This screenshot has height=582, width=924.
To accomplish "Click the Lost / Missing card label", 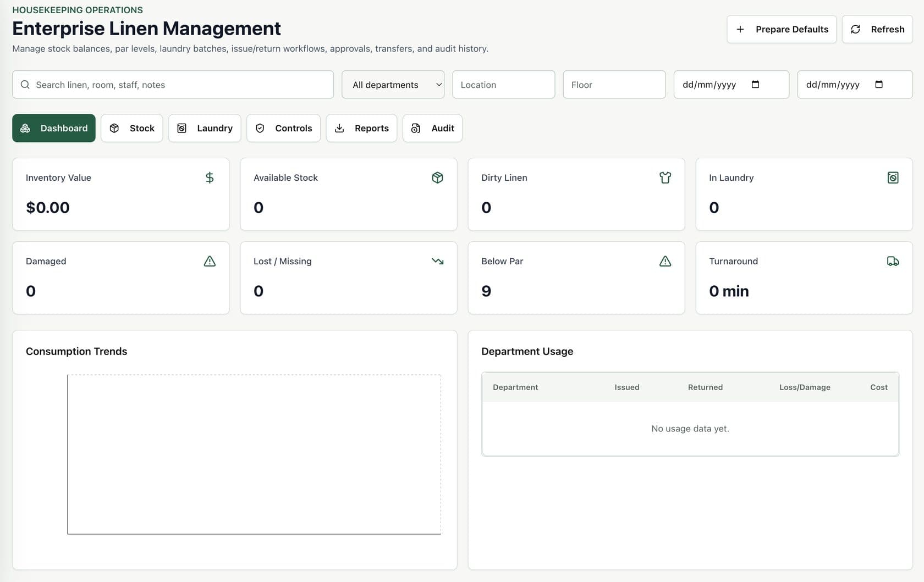I will (282, 261).
